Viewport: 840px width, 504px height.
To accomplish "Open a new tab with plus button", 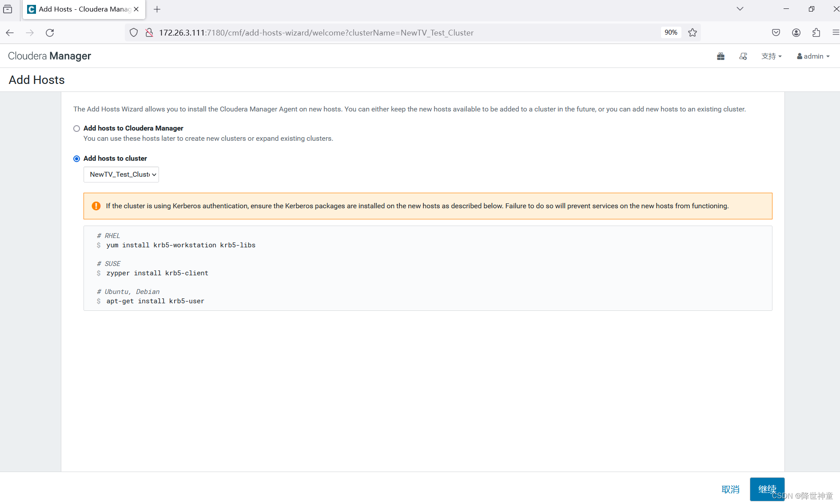I will click(157, 9).
